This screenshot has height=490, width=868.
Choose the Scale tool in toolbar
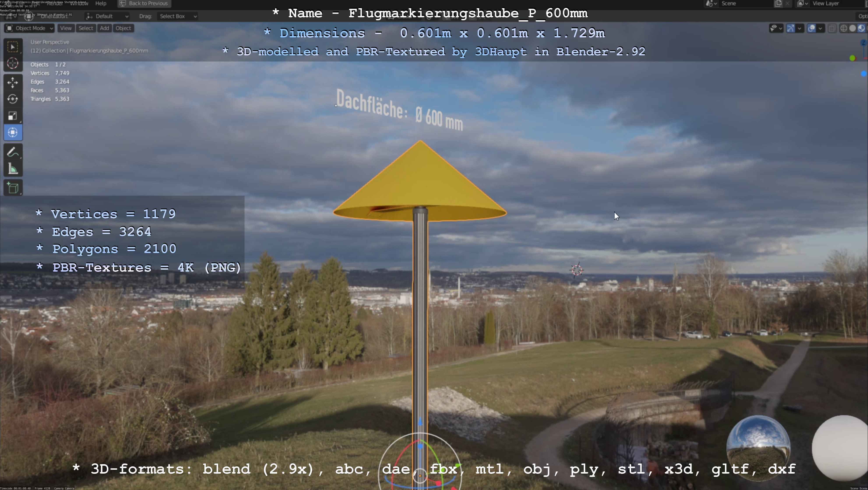(13, 116)
